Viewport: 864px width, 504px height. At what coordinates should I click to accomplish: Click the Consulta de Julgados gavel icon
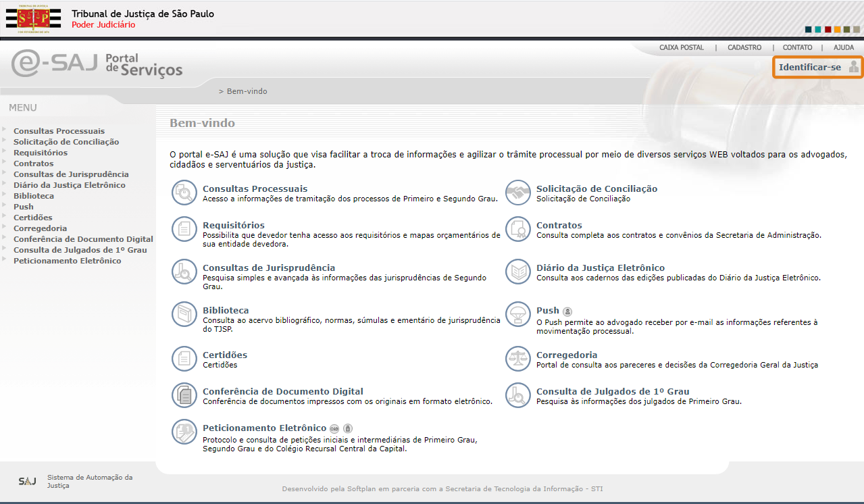[x=518, y=396]
